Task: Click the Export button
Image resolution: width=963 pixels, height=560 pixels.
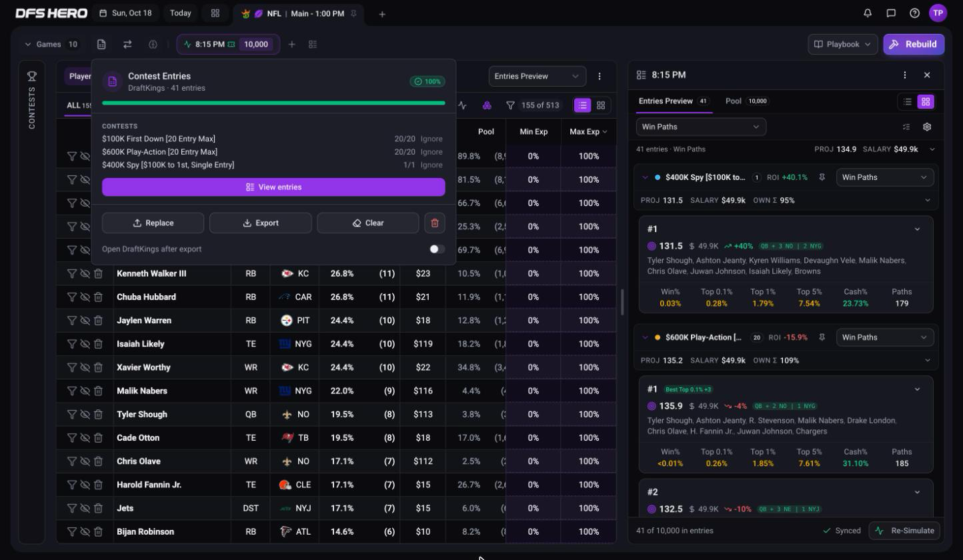Action: (x=261, y=223)
